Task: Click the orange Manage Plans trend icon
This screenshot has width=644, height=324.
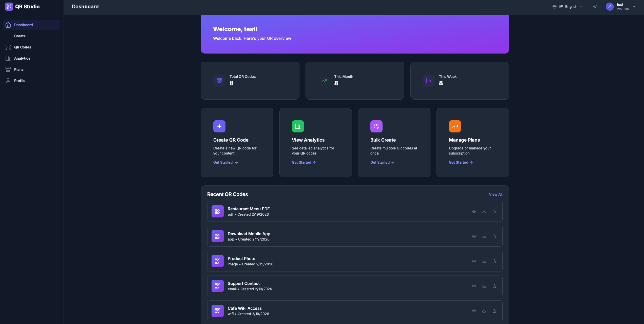Action: point(455,126)
